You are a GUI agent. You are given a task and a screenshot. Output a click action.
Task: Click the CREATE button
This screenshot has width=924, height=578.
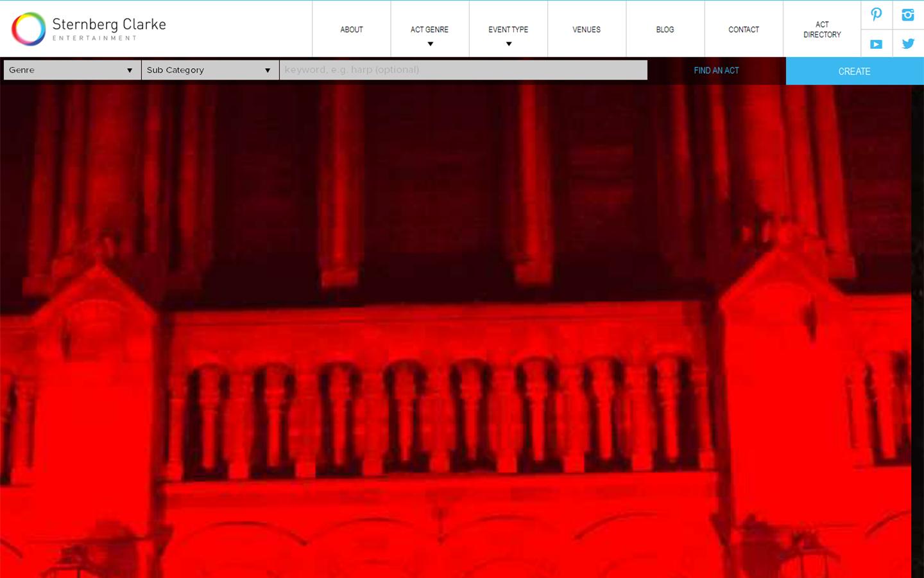[854, 71]
